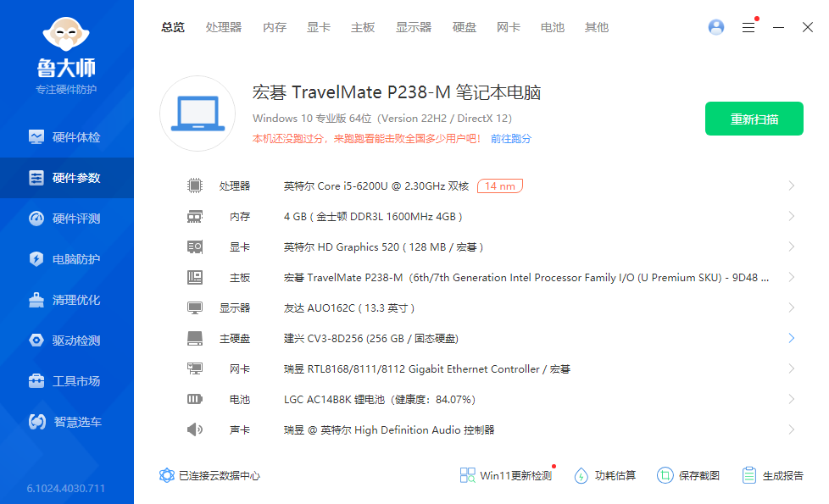
Task: Open Win11更新检测 tool
Action: pos(506,475)
